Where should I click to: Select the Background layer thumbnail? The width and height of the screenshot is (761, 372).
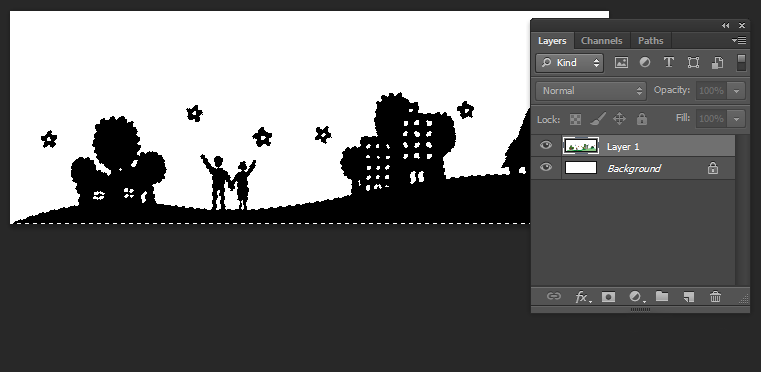(x=581, y=168)
